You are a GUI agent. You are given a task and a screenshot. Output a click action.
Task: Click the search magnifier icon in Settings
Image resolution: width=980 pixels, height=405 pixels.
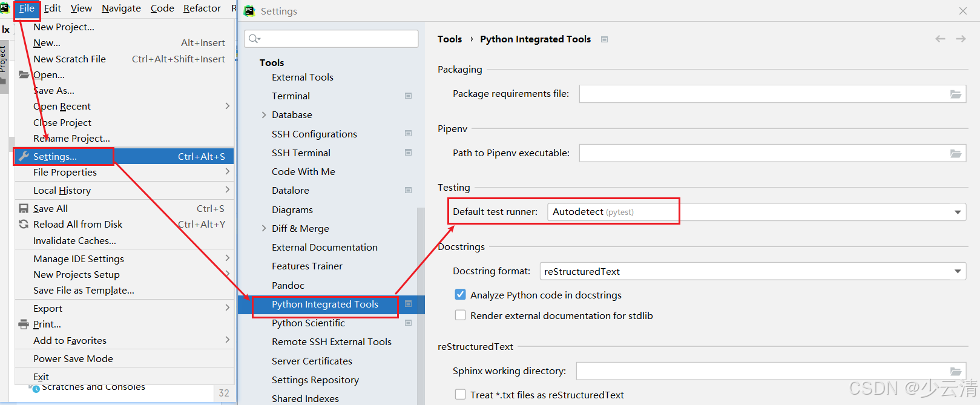(254, 39)
